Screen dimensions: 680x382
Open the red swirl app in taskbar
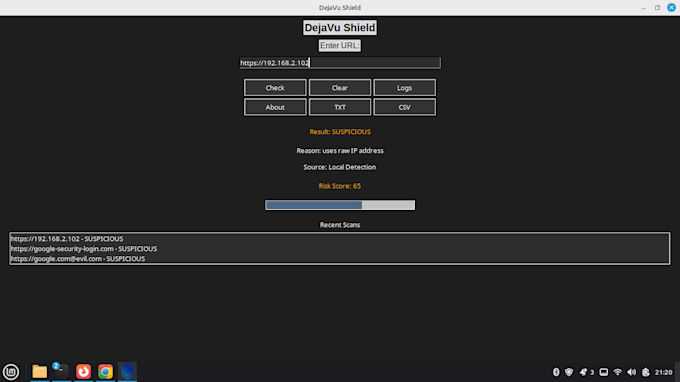[x=83, y=372]
